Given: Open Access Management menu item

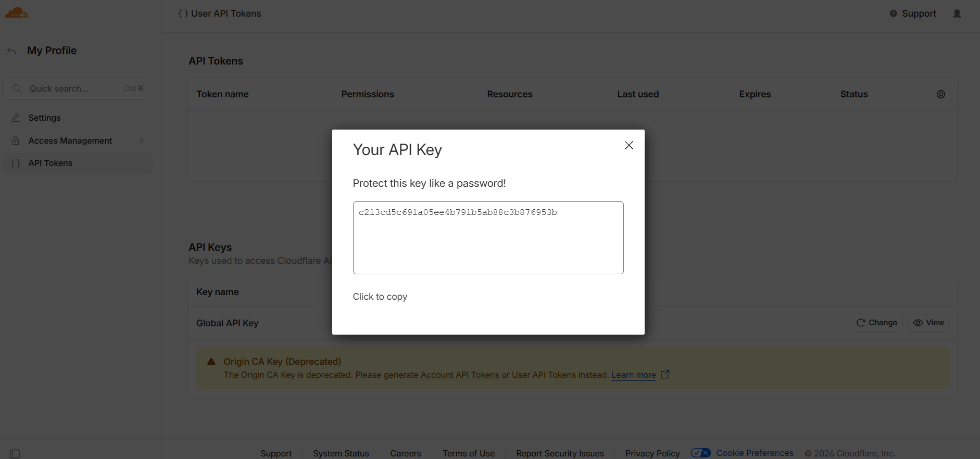Looking at the screenshot, I should click(78, 141).
